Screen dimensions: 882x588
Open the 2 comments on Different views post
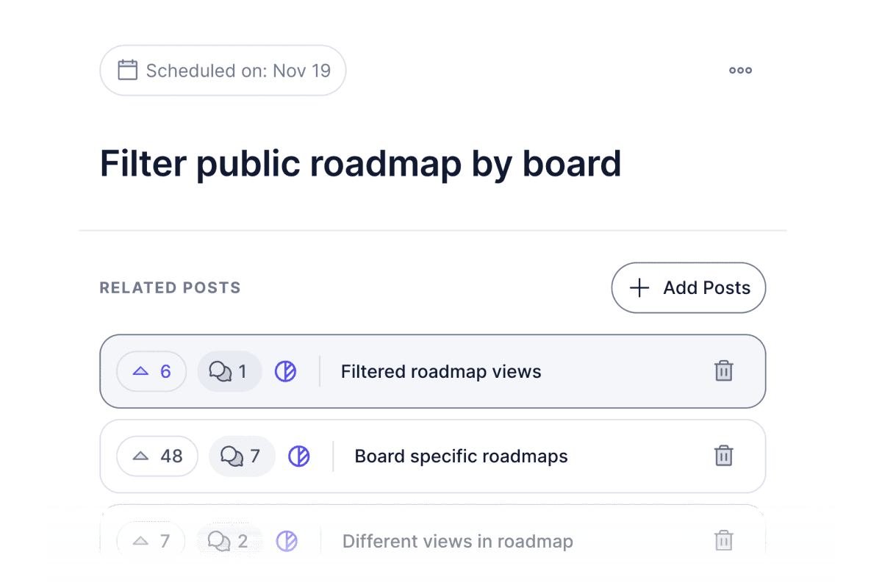click(229, 542)
